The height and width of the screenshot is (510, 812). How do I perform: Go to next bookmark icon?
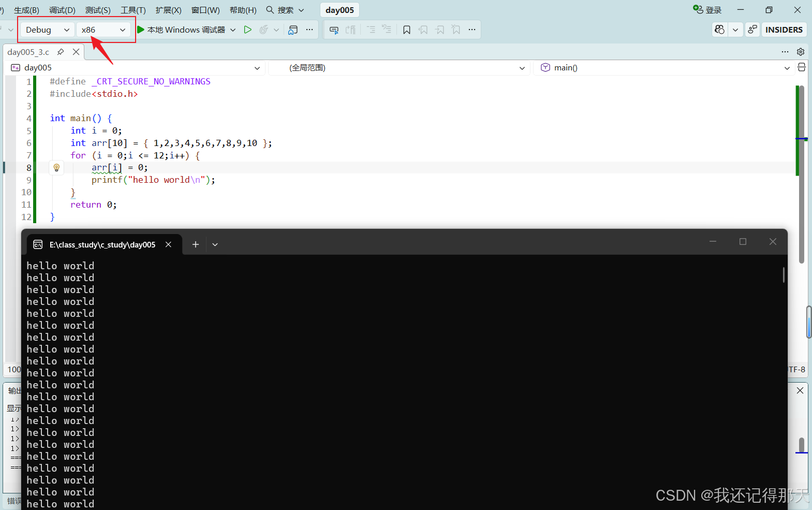tap(440, 30)
